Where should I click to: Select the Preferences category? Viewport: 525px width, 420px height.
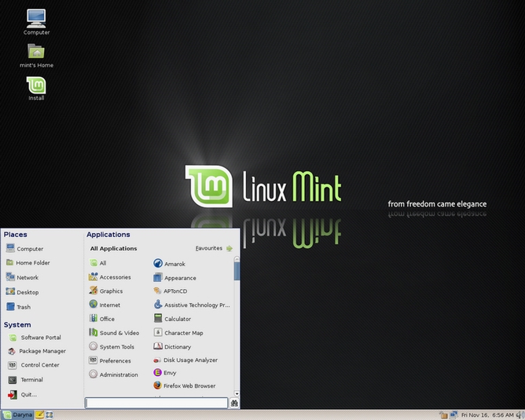click(x=110, y=360)
